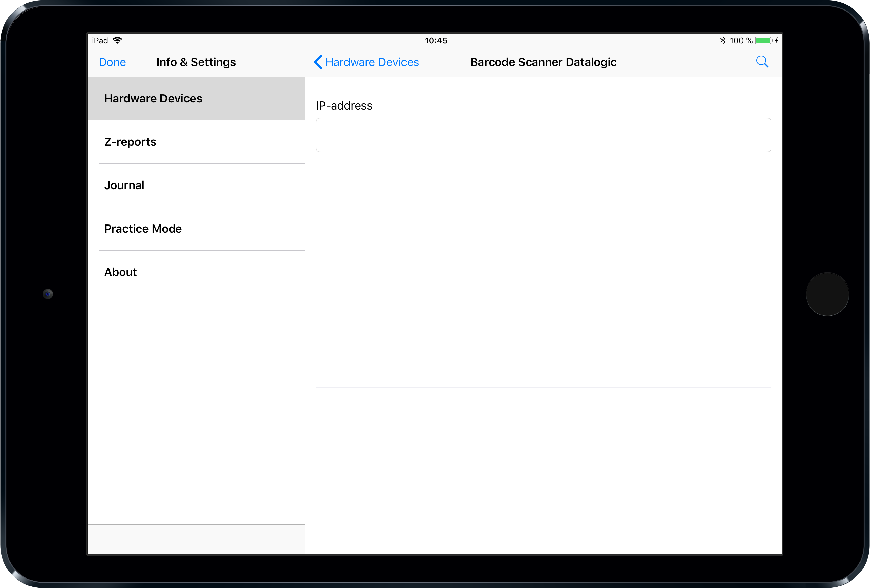Open Practice Mode section
Screen dimensions: 870x588
coord(196,229)
